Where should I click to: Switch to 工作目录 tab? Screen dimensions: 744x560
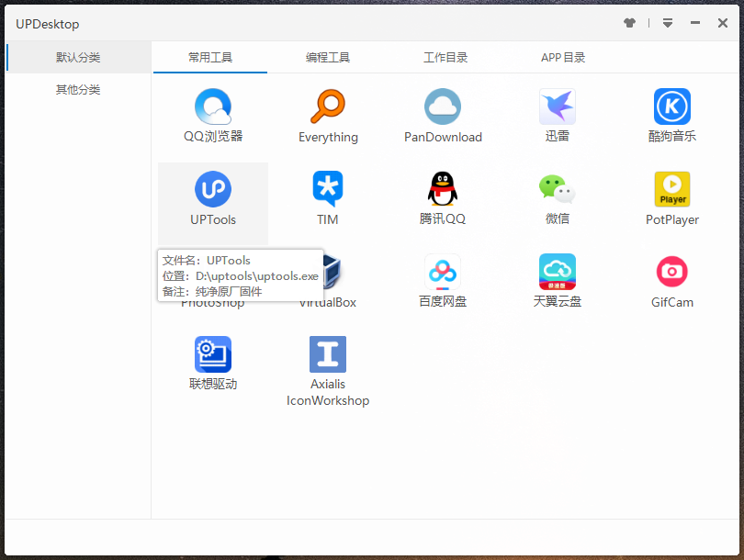(x=445, y=57)
